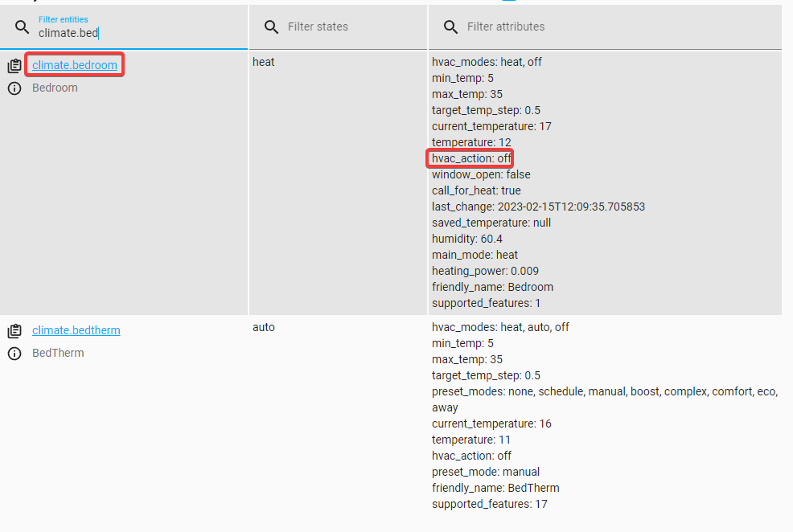Screen dimensions: 793x532
Task: Copy entity ID of climate.bedtherm
Action: (x=14, y=330)
